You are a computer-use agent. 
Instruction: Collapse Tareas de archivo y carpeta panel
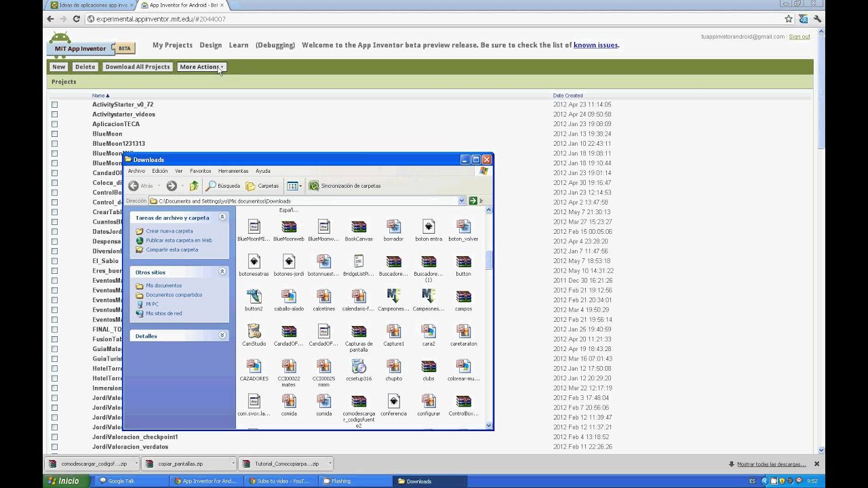tap(222, 218)
